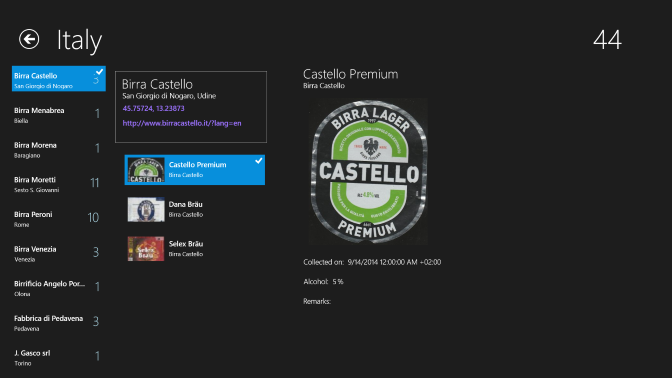Select the Birra Castello brewery entry
672x378 pixels.
point(59,78)
